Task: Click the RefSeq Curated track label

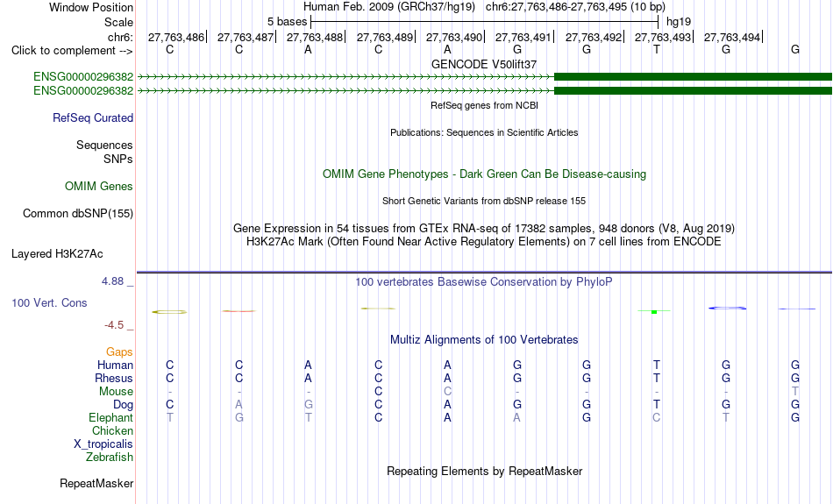Action: 92,118
